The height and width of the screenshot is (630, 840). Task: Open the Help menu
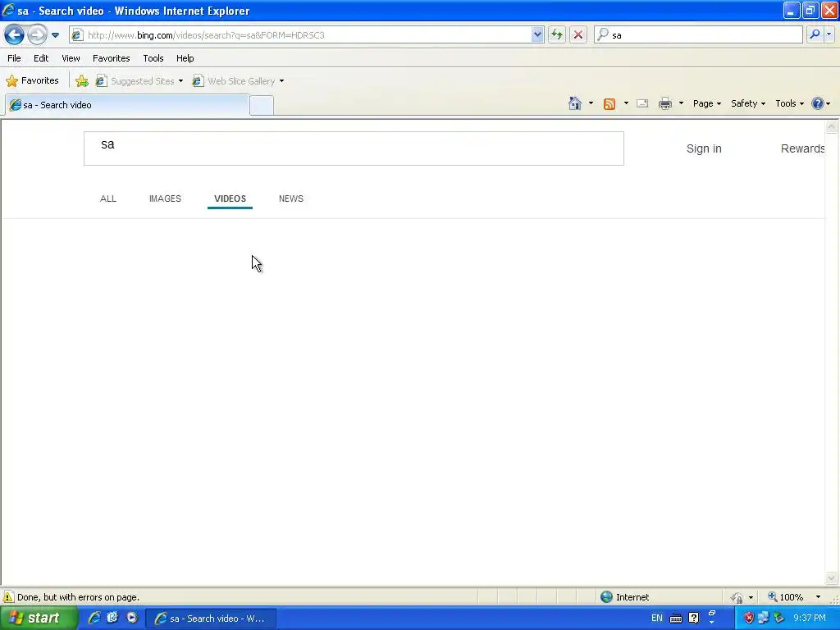click(x=185, y=58)
